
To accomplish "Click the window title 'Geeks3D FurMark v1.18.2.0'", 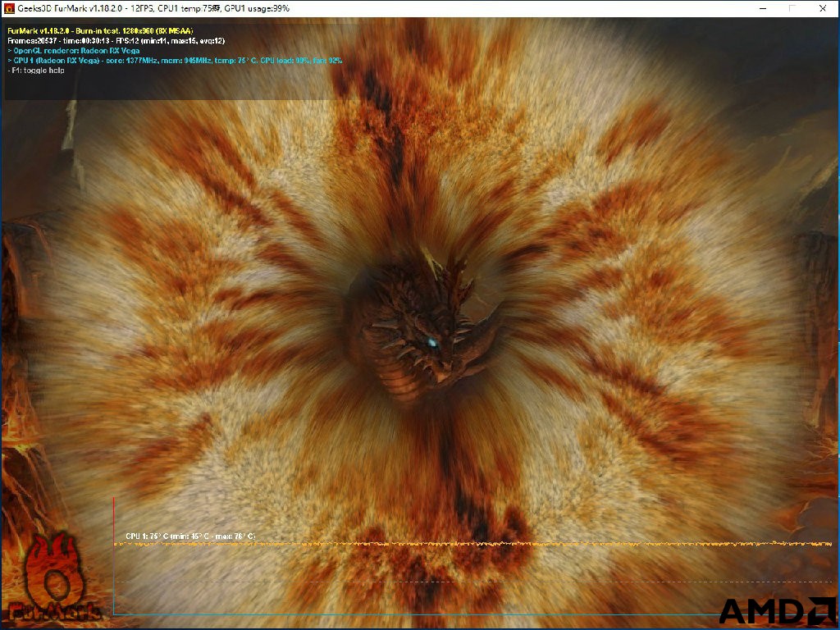I will coord(71,8).
